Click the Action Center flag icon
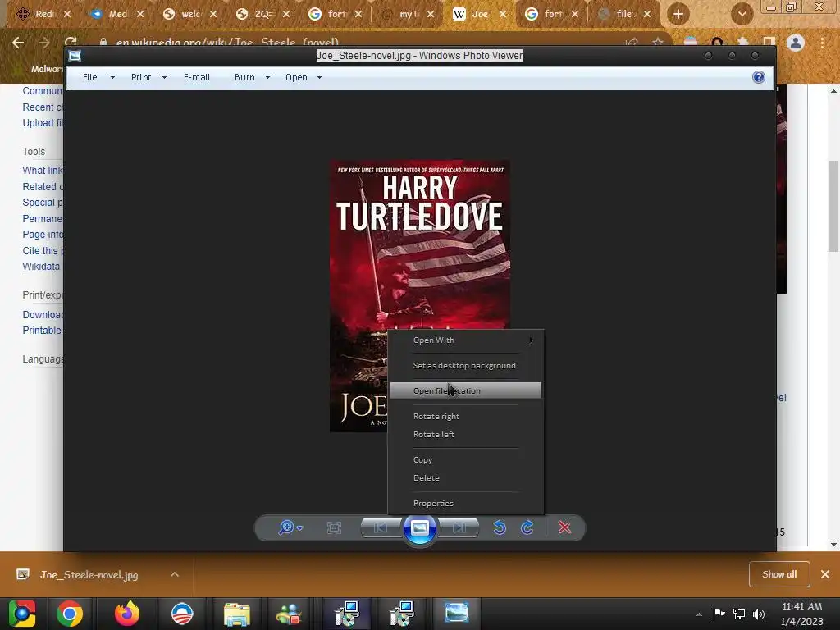Screen dimensions: 840x630 click(x=719, y=614)
